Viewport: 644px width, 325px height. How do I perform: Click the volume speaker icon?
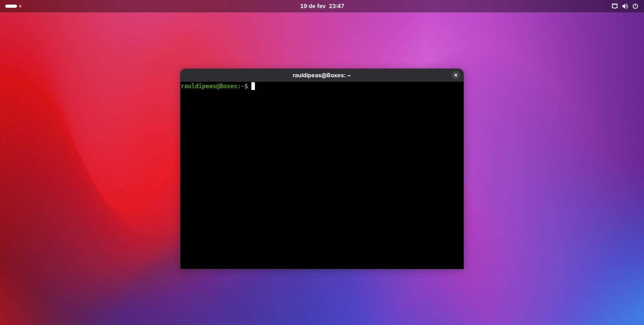coord(625,6)
